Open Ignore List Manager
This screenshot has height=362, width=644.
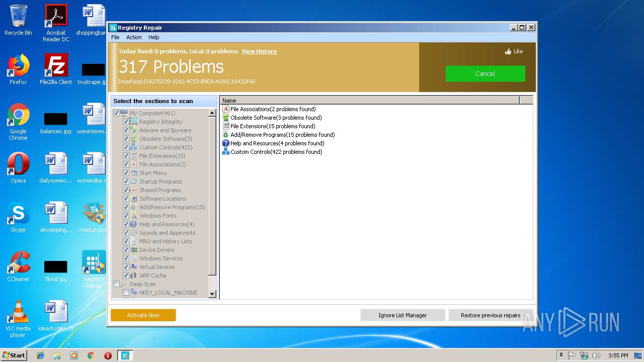click(403, 315)
